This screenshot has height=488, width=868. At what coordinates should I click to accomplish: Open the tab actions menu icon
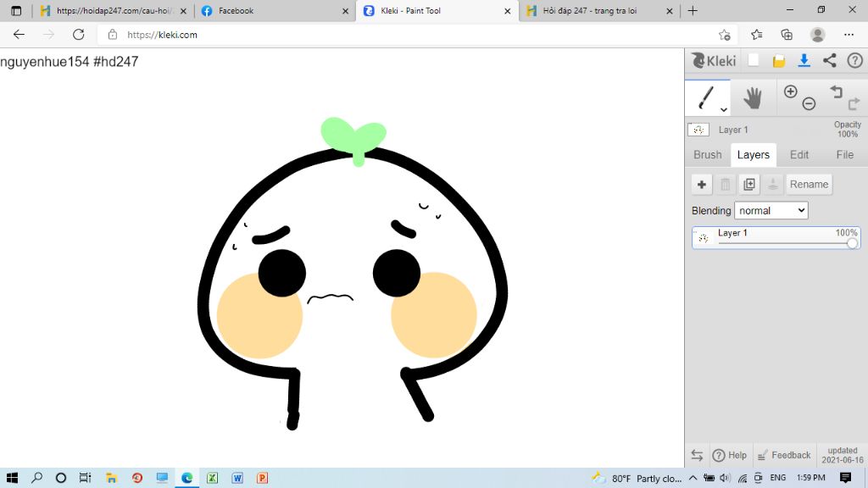16,10
